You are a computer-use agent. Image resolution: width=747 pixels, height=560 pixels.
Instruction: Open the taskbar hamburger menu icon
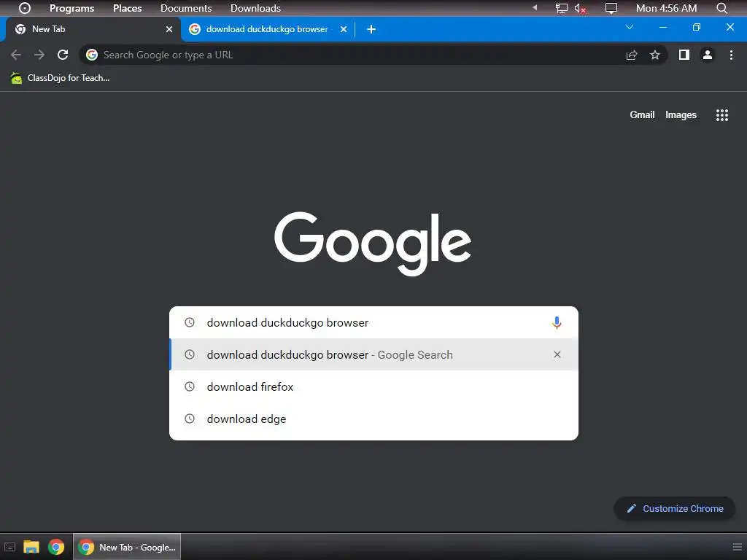[737, 547]
